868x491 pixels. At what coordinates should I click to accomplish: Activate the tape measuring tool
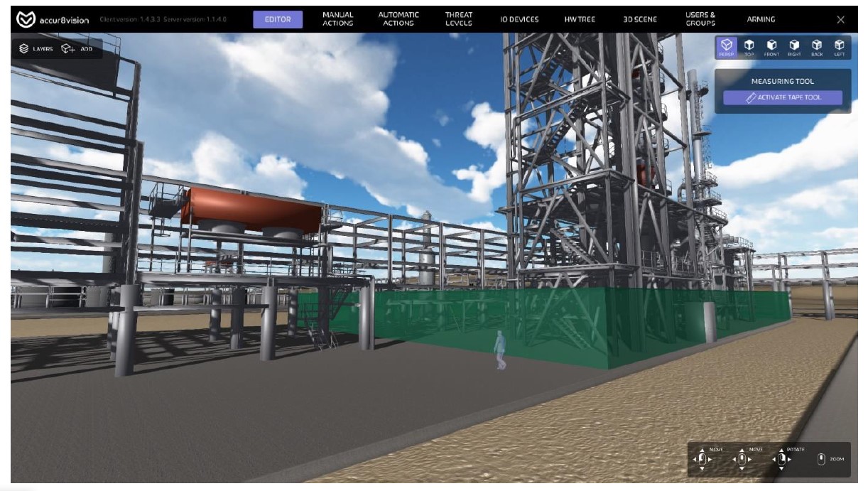coord(783,97)
